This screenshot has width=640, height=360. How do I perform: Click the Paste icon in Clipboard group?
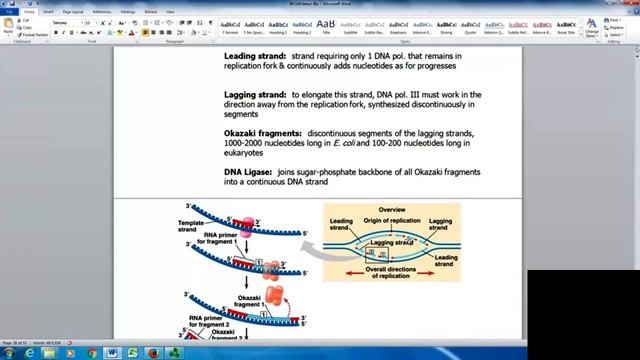8,24
